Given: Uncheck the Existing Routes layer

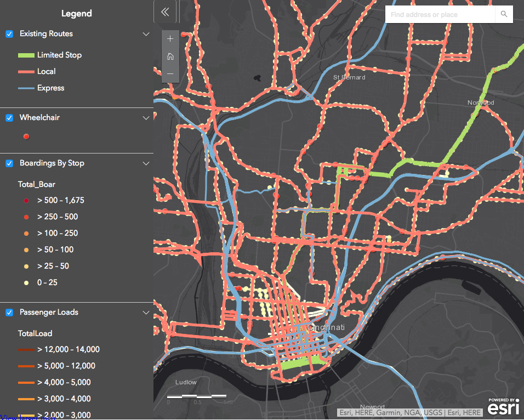Looking at the screenshot, I should tap(9, 34).
